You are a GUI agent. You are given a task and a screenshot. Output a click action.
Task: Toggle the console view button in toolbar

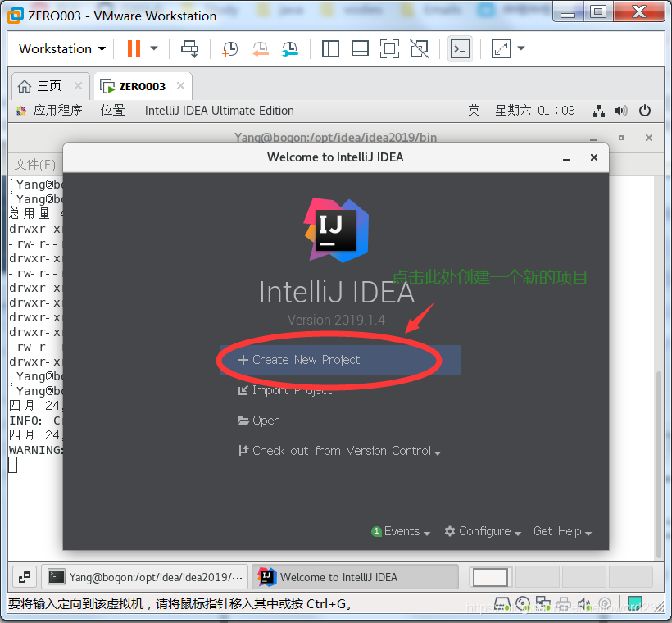(x=460, y=49)
